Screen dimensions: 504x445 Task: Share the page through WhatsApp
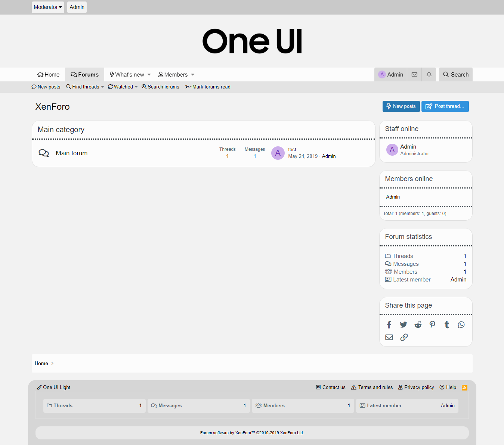pyautogui.click(x=461, y=325)
